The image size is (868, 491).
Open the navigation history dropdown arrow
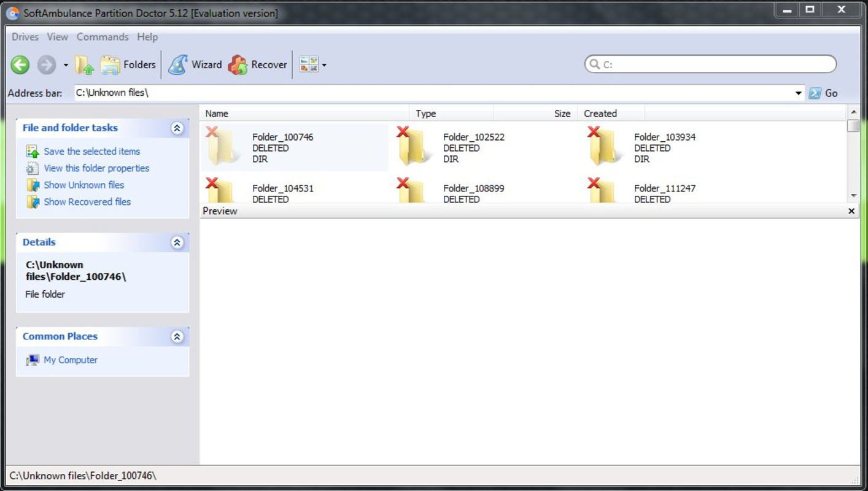point(65,65)
